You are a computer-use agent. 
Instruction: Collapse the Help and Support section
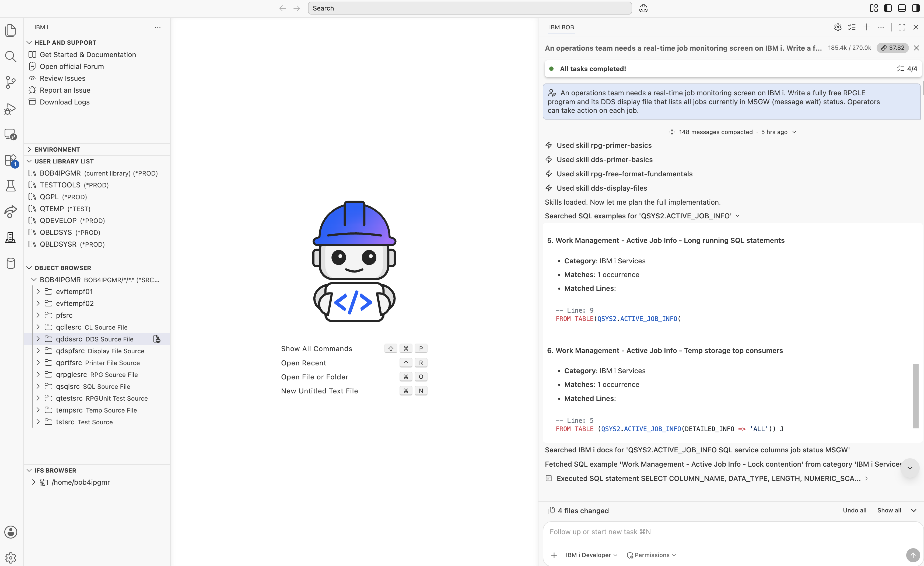(97, 42)
